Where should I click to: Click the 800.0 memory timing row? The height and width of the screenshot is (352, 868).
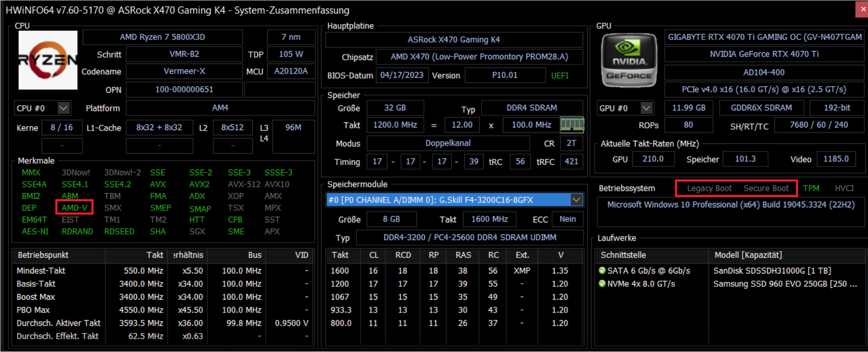pos(454,323)
